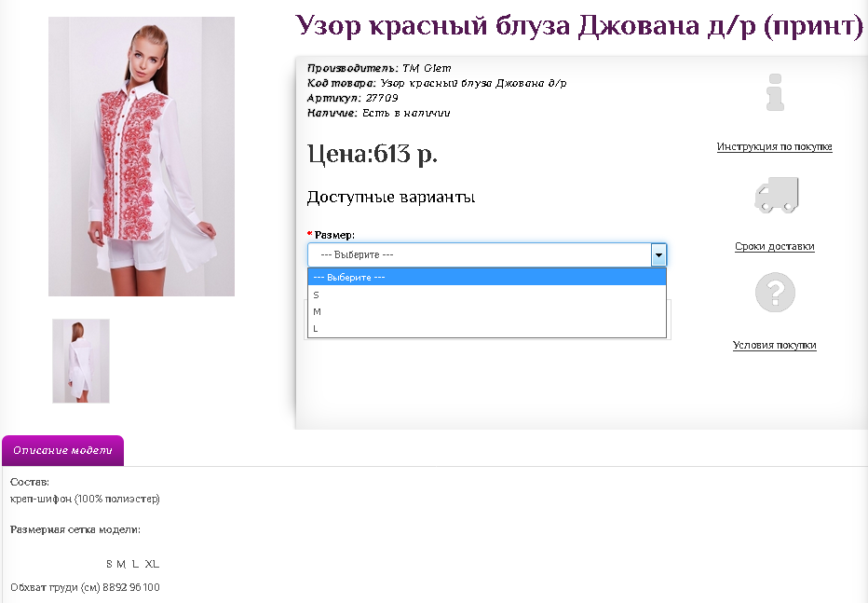The width and height of the screenshot is (868, 603).
Task: Click the 'Обхват груди (см)' row
Action: [x=86, y=587]
